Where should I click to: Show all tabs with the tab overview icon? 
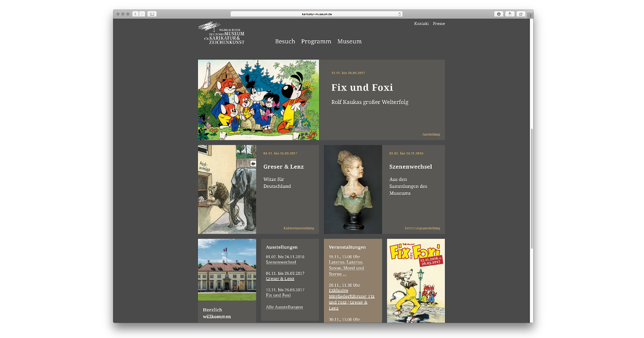coord(521,14)
